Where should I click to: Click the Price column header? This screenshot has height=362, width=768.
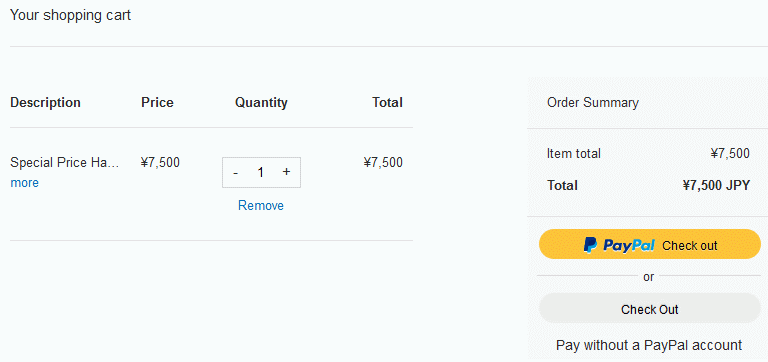(157, 102)
